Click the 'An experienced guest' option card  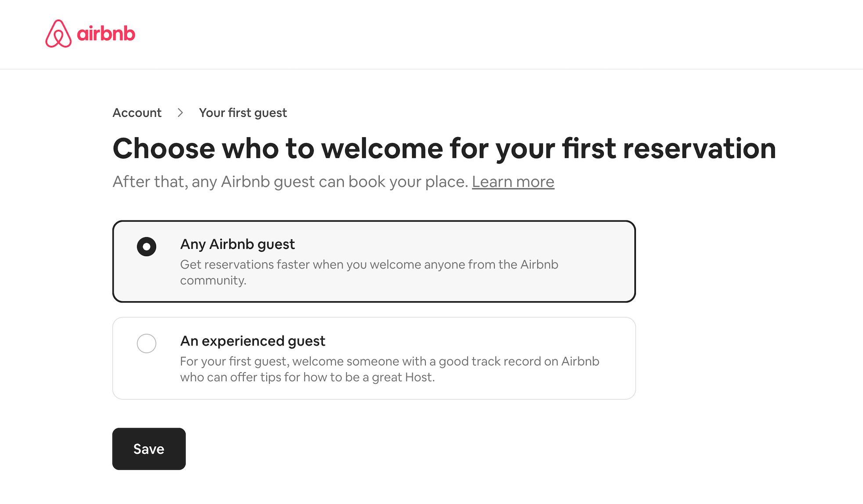(374, 358)
